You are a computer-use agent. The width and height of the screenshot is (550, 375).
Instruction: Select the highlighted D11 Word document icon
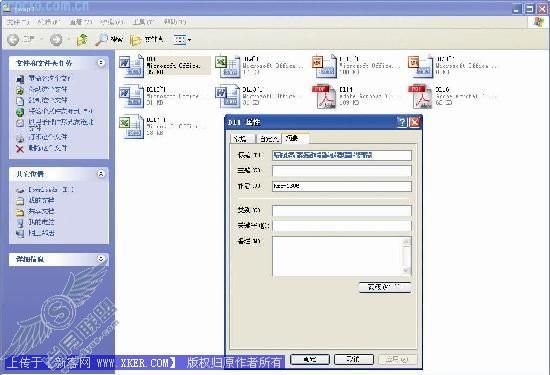pyautogui.click(x=132, y=66)
